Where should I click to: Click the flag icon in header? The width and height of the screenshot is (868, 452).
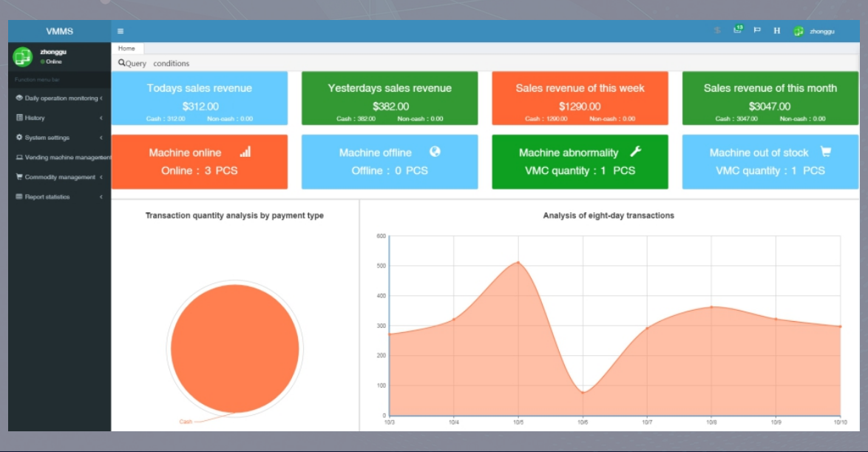pos(757,30)
